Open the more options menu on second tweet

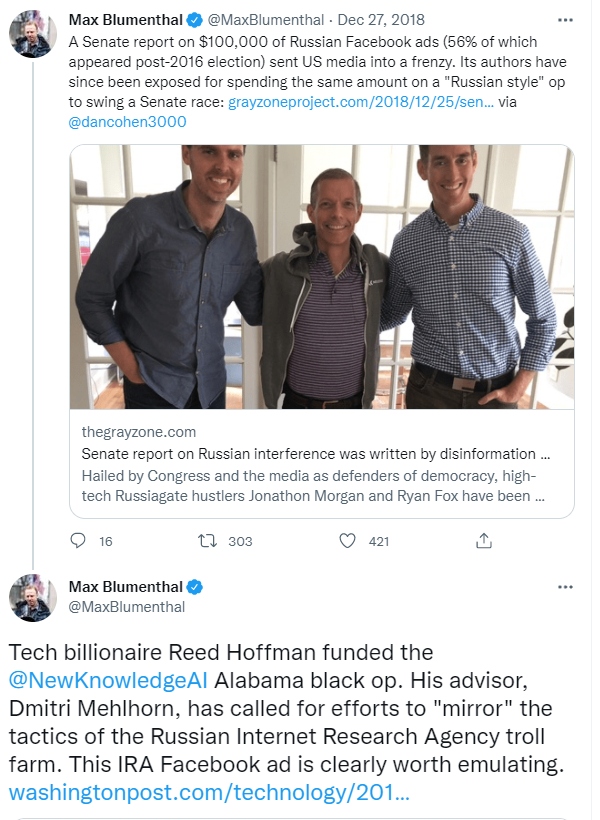(566, 587)
